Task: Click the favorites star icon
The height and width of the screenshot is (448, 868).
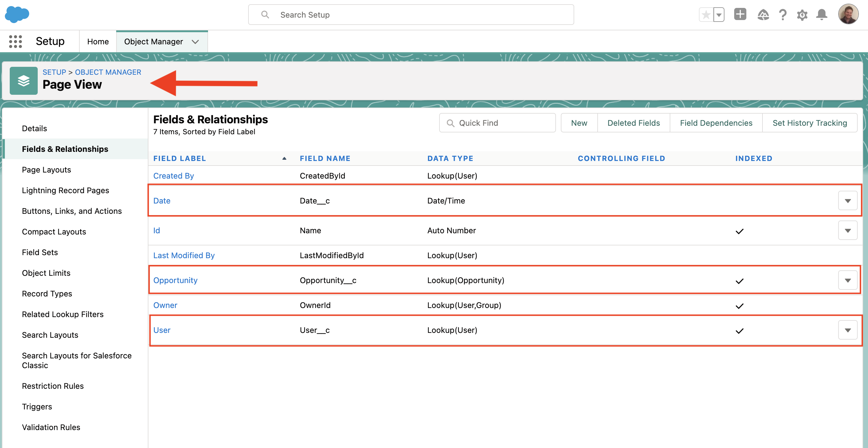Action: pyautogui.click(x=706, y=15)
